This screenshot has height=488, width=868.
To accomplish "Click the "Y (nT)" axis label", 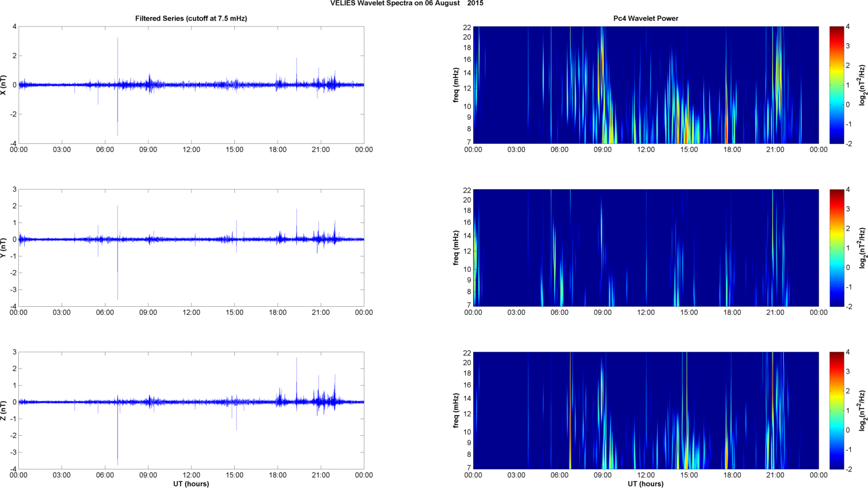I will (4, 248).
